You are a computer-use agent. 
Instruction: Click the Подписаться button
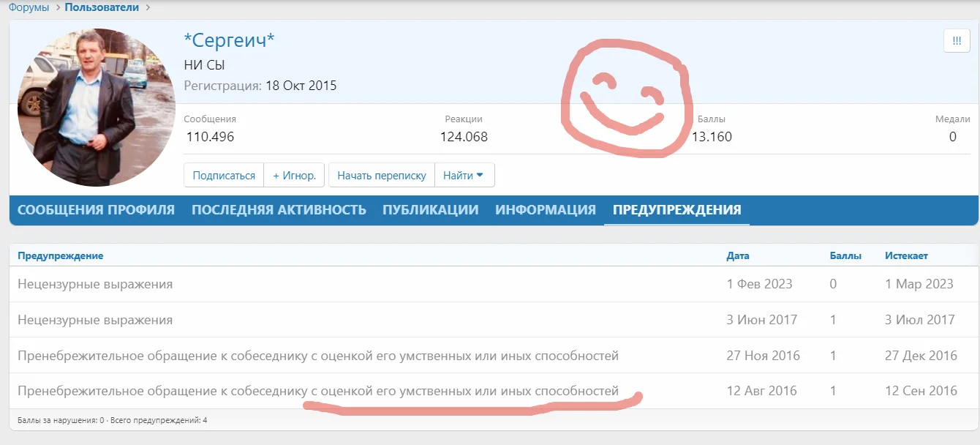point(224,176)
